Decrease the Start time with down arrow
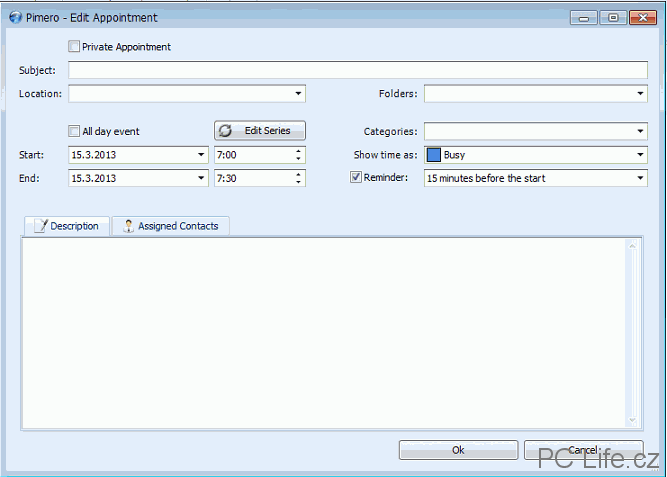 pos(299,159)
